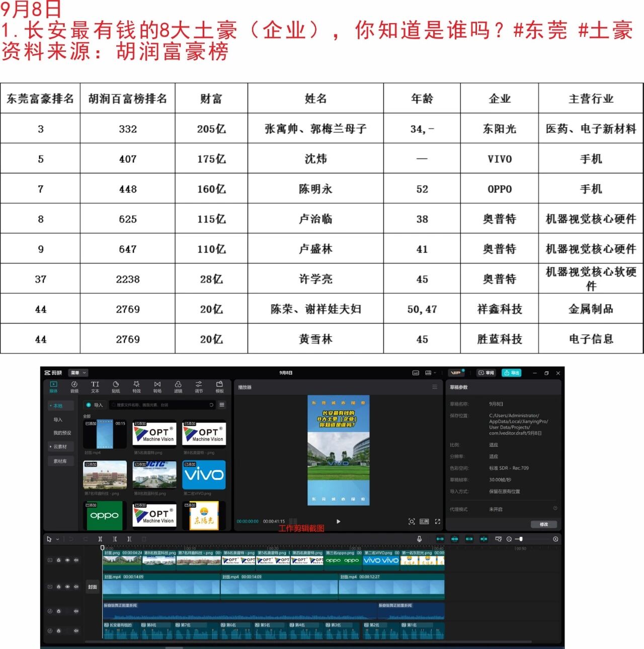Click the delete right trim tool

[129, 539]
